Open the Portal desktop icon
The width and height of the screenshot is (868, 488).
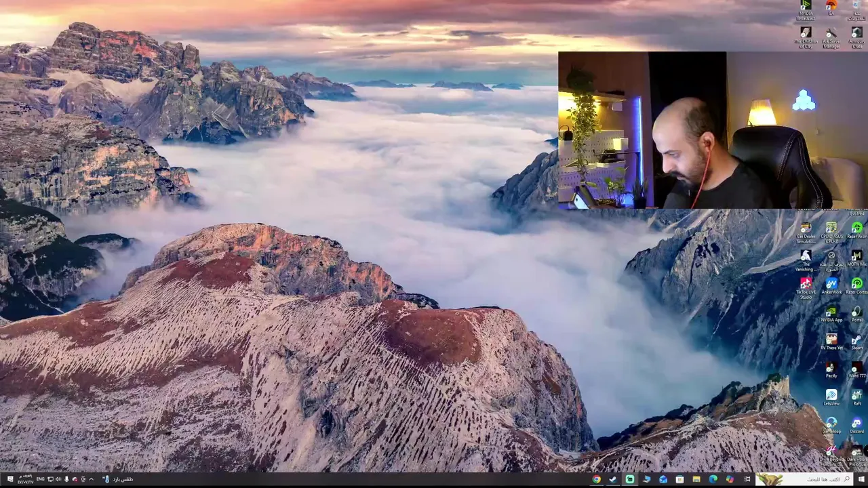tap(857, 314)
